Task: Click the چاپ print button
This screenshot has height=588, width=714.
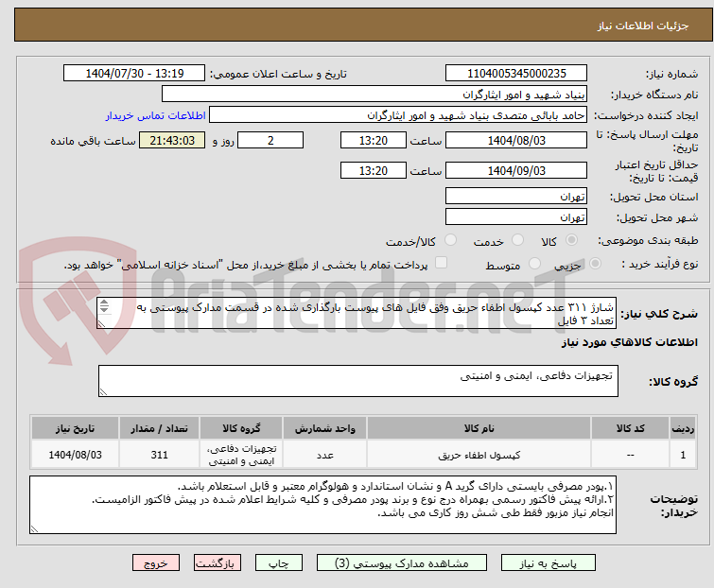Action: [x=279, y=563]
